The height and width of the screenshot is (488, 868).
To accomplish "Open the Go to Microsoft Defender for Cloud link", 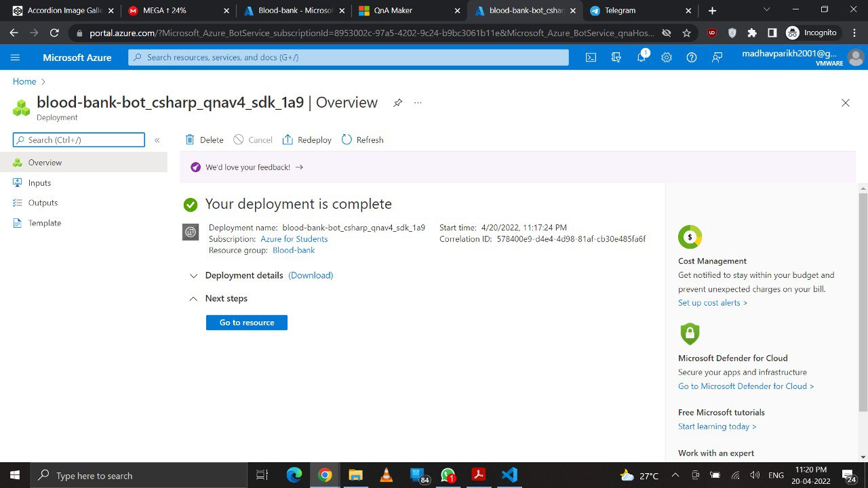I will 746,386.
